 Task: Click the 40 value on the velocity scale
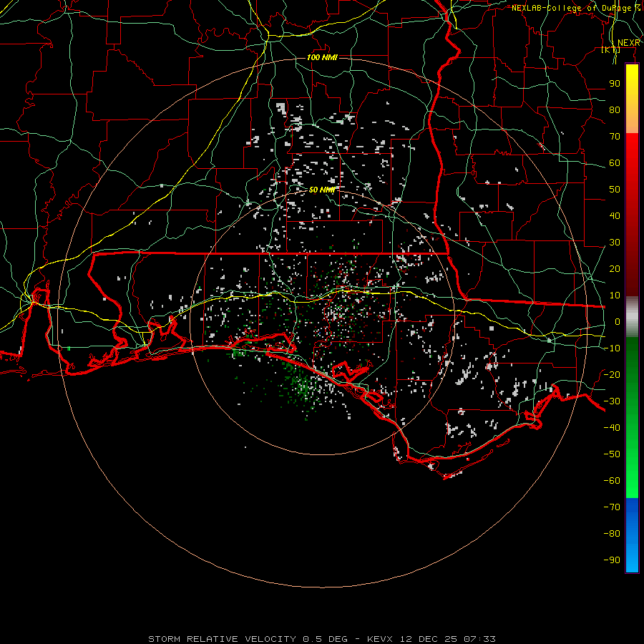click(615, 216)
